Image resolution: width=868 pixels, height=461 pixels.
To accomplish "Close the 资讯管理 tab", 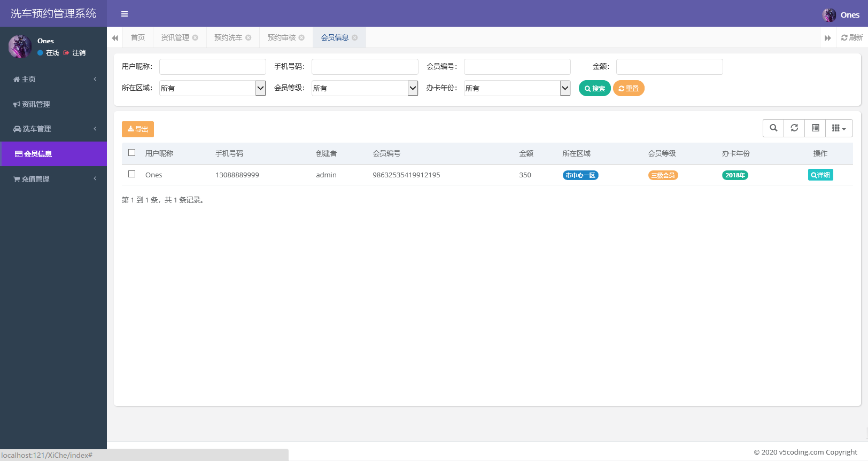I will click(195, 37).
